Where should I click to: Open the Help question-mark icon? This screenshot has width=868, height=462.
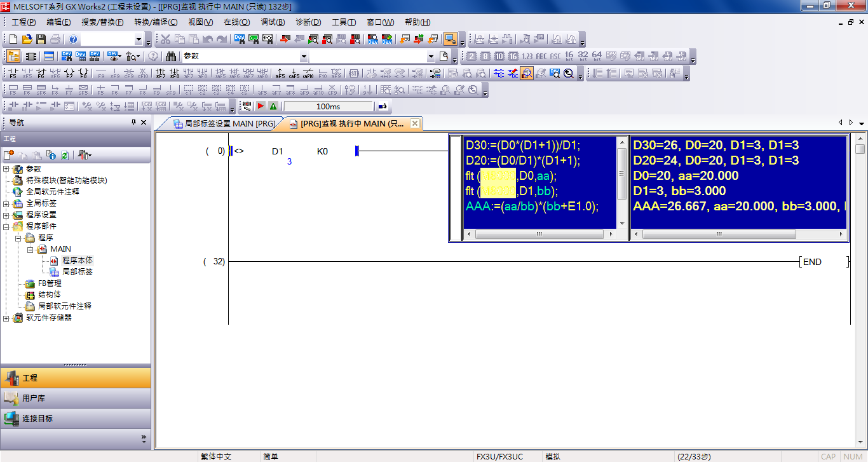[x=73, y=39]
